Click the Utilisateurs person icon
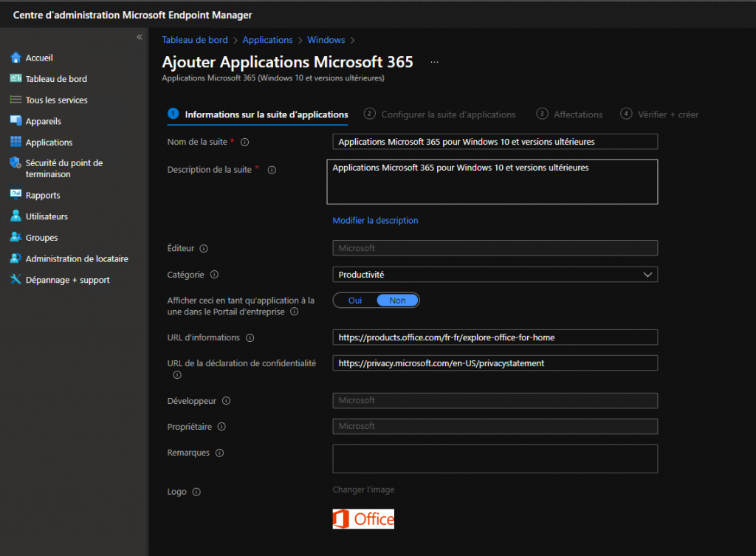The width and height of the screenshot is (756, 556). coord(16,216)
